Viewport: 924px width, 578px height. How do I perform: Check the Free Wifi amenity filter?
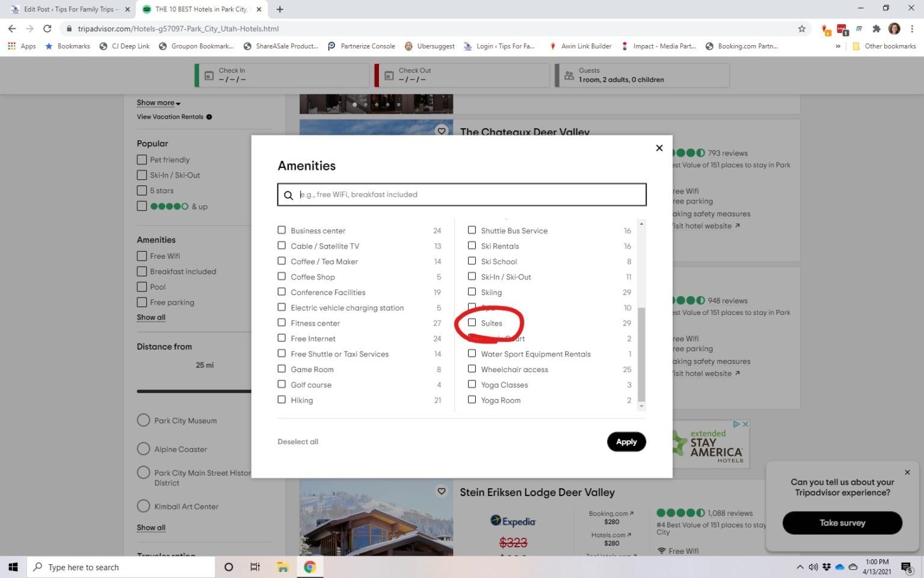[x=141, y=255]
